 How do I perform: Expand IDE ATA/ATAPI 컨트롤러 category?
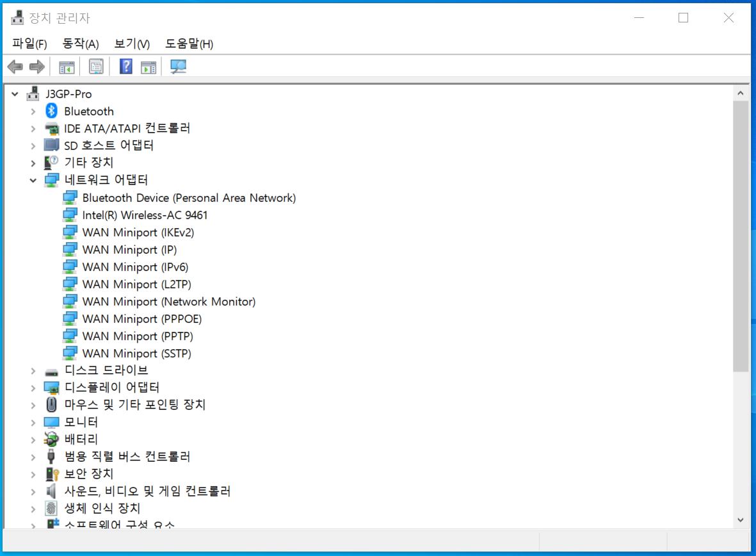point(33,129)
